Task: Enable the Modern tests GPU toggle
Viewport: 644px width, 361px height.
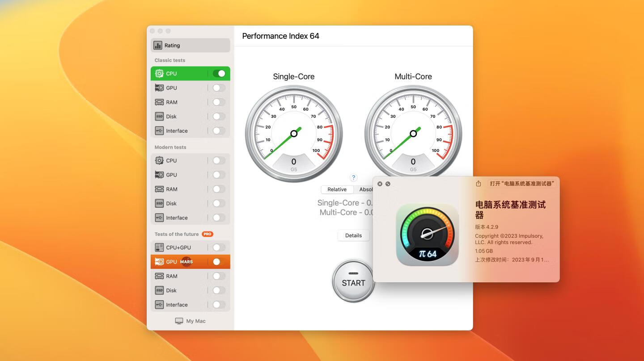Action: click(x=219, y=175)
